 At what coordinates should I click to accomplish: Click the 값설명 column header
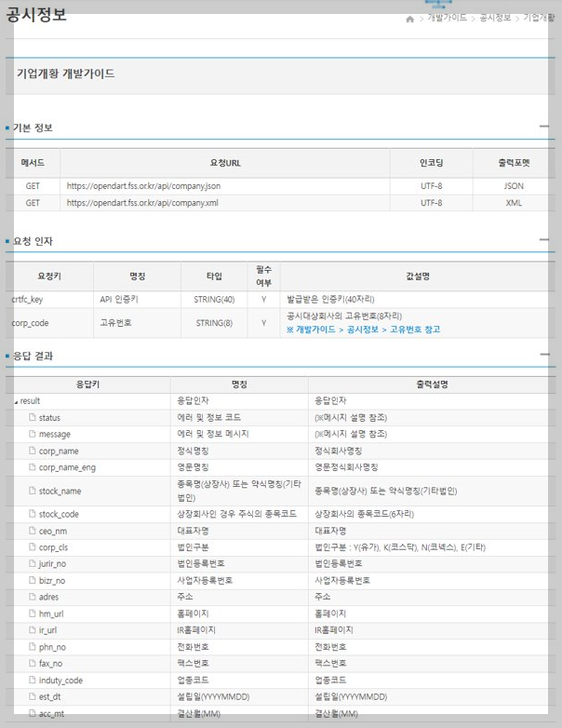coord(418,276)
